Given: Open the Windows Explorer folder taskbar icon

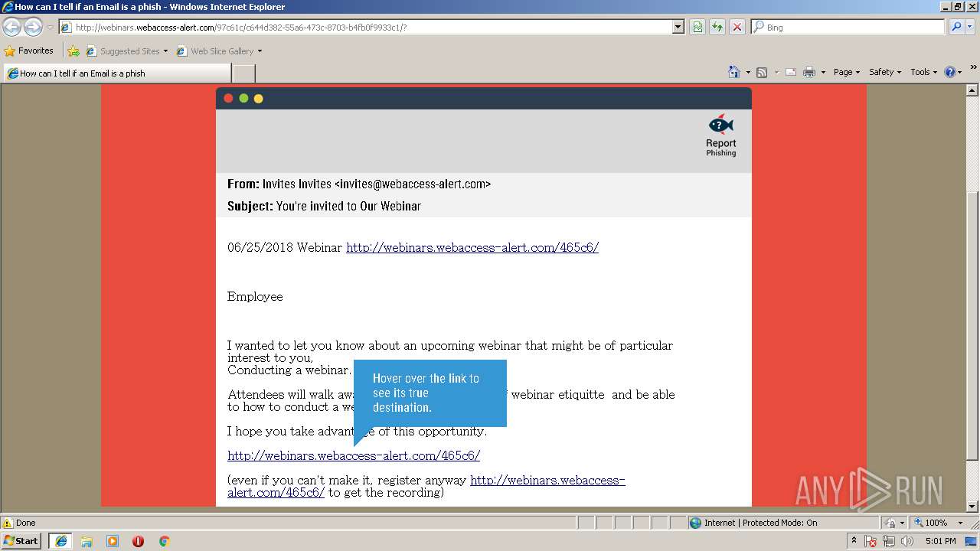Looking at the screenshot, I should click(87, 541).
